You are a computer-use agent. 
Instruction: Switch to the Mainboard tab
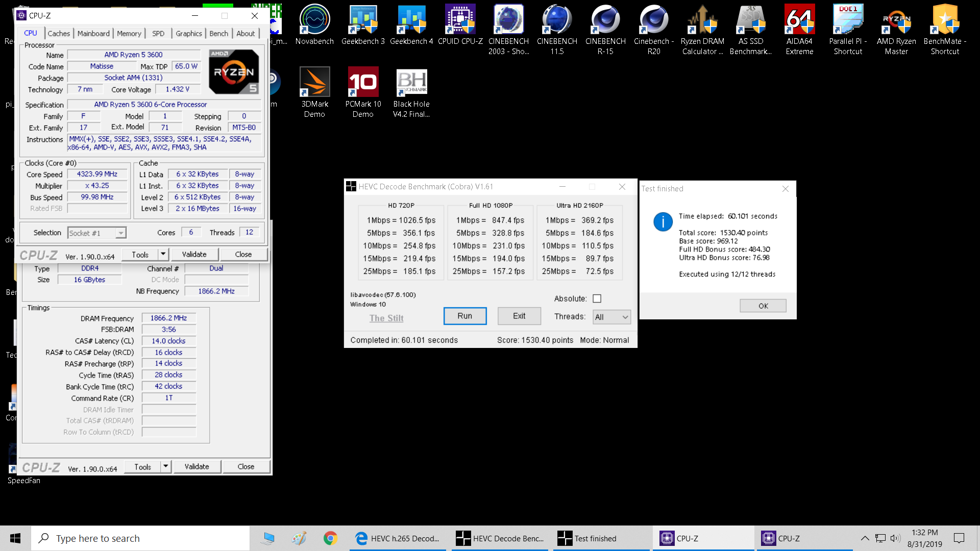93,34
